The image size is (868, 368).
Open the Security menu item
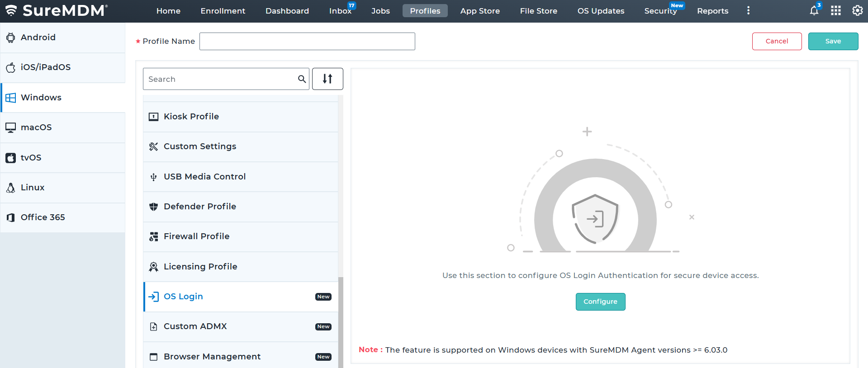[660, 11]
